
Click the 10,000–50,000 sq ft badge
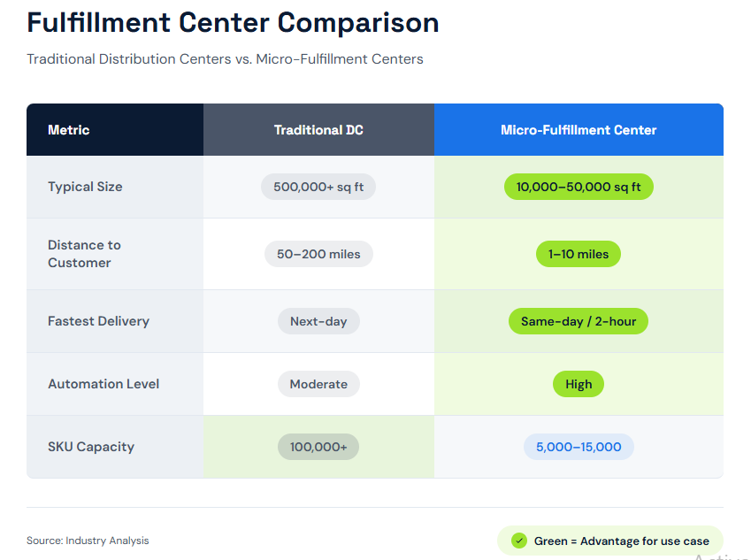pos(579,187)
